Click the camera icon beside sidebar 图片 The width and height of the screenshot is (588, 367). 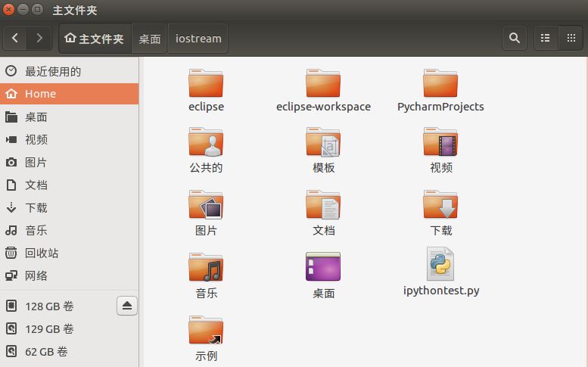click(x=11, y=163)
